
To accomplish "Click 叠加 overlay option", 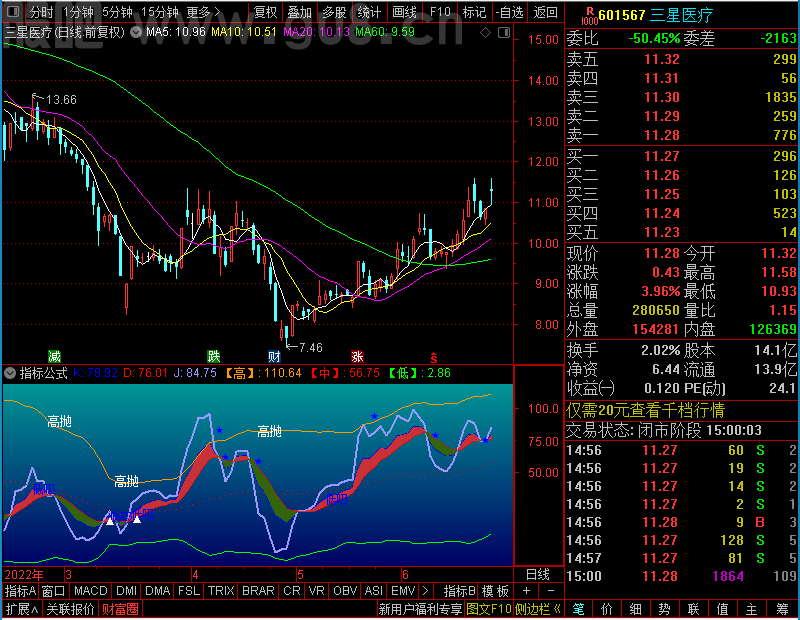I will pos(299,12).
